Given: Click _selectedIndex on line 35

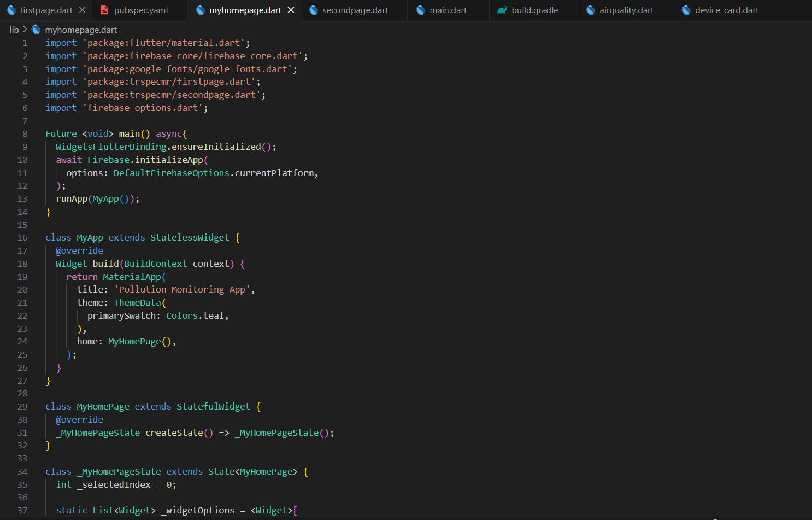Looking at the screenshot, I should coord(114,485).
